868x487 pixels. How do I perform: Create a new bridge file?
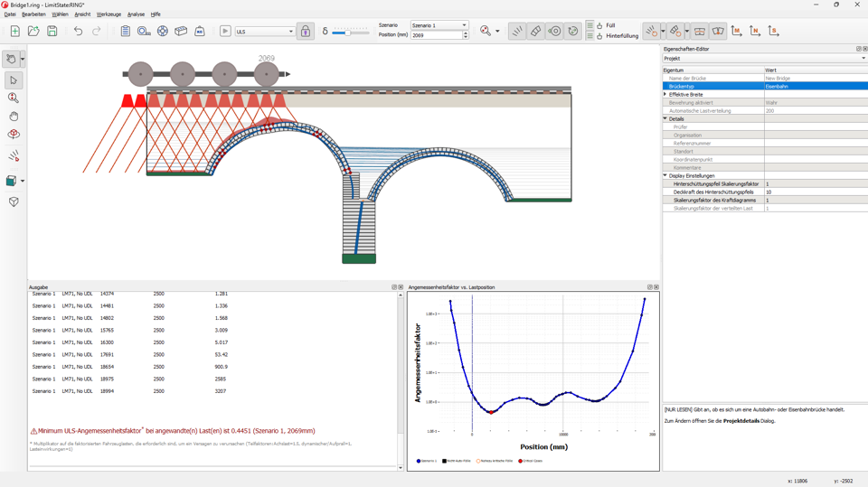15,32
